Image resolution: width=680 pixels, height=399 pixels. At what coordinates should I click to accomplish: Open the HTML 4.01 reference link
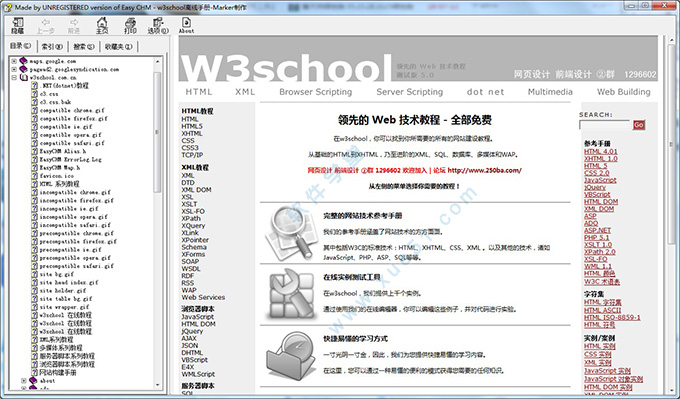601,151
